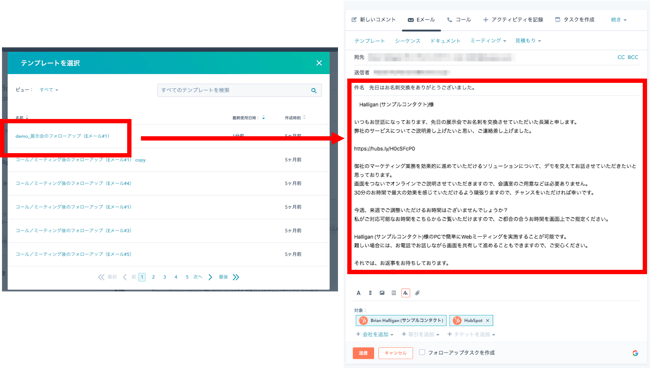Click the Eメール envelope icon
650x368 pixels.
tap(410, 20)
